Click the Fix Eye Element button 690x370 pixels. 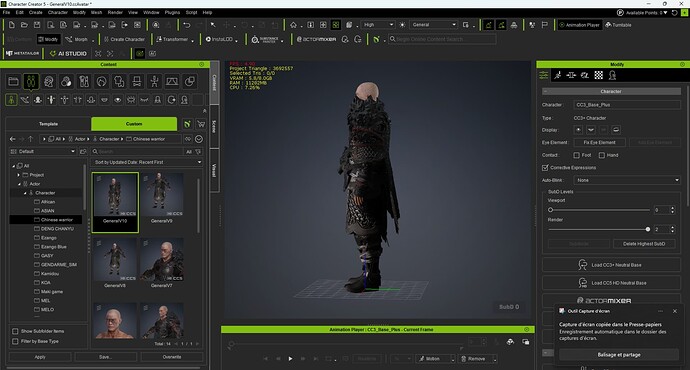click(x=599, y=143)
